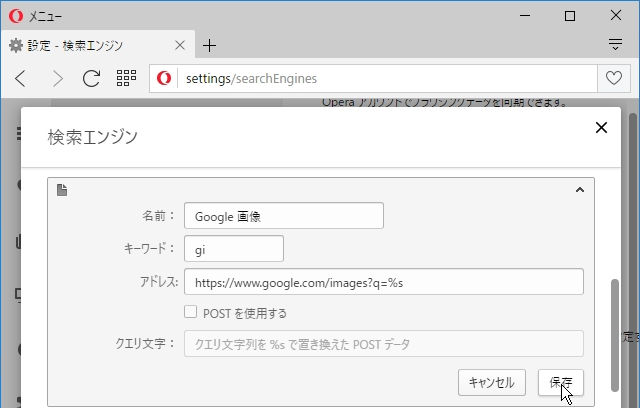Click the クエリ文字 POST data field
The width and height of the screenshot is (640, 408).
[384, 344]
